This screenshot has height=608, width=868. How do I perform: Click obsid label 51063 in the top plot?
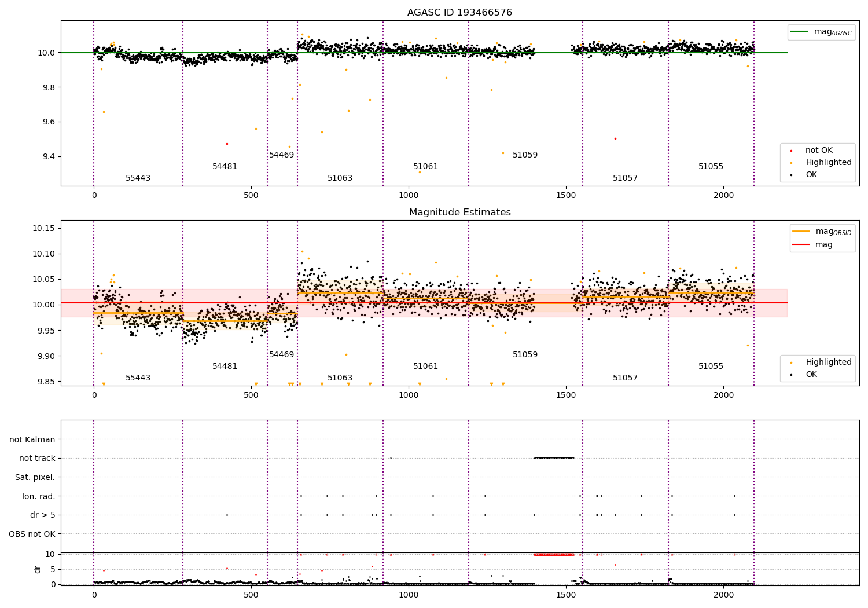(x=340, y=178)
